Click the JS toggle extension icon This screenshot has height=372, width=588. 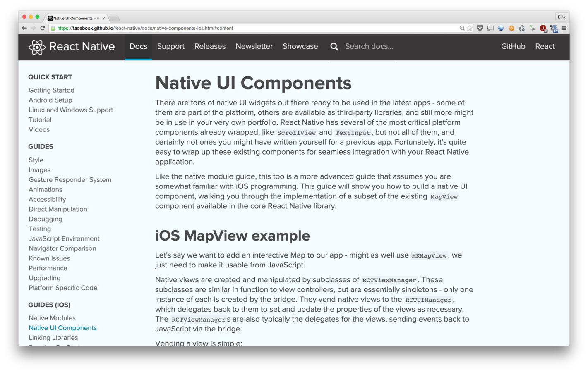click(532, 28)
